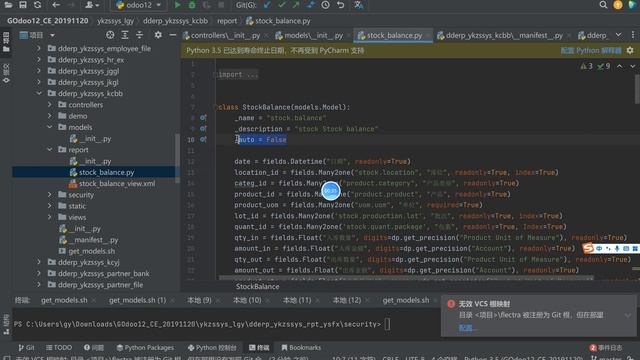Click the orange update notification icon at top right
640x360 pixels.
[x=618, y=5]
